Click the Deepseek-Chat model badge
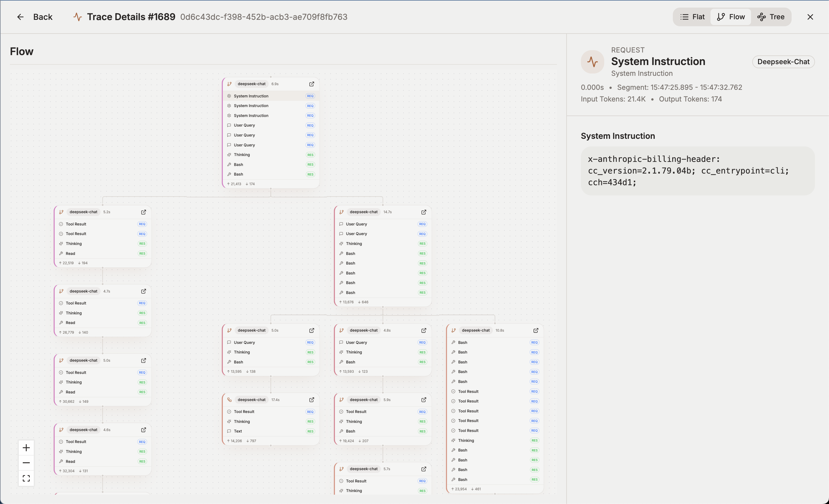The width and height of the screenshot is (829, 504). 783,62
